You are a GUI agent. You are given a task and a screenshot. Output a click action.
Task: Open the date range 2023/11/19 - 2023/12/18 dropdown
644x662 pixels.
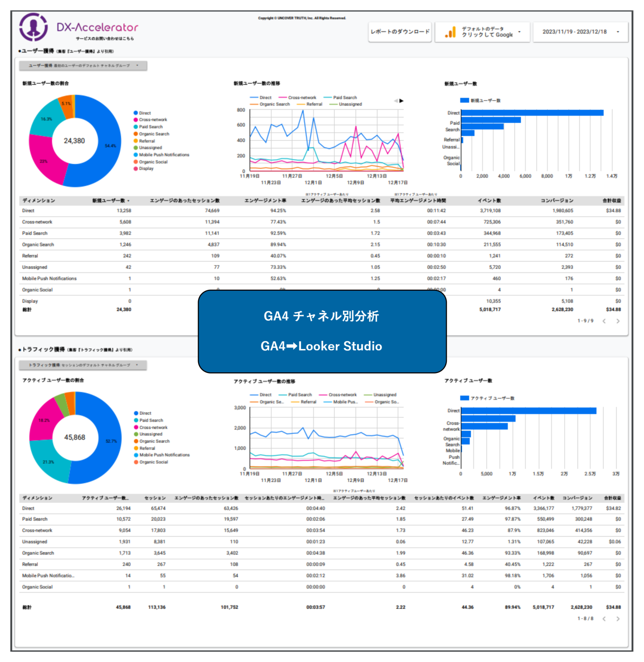[x=580, y=32]
